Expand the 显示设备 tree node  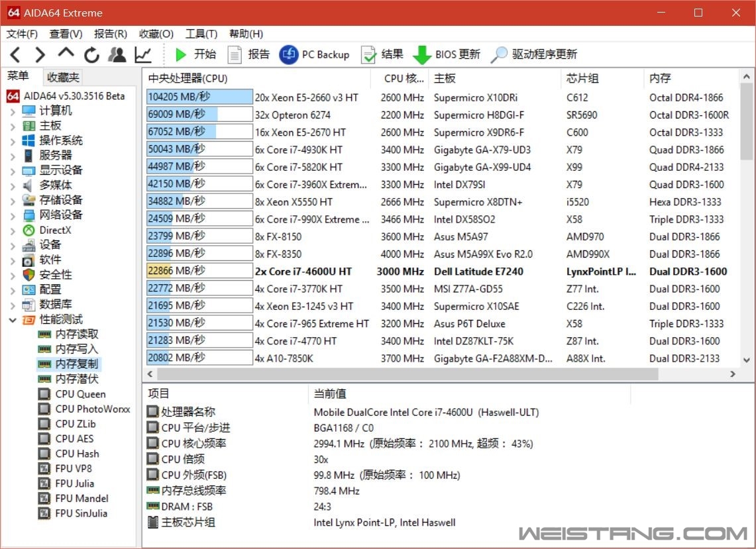tap(13, 172)
